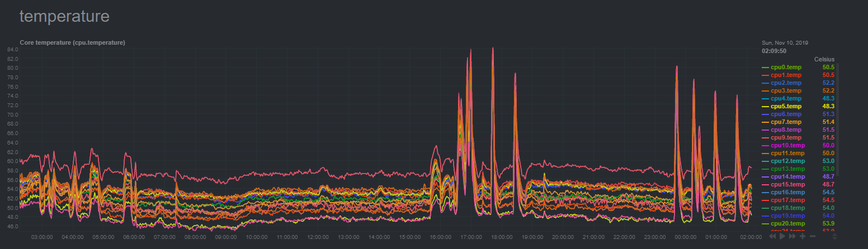Click the chart resize handle arrows
This screenshot has width=868, height=249.
(x=834, y=237)
